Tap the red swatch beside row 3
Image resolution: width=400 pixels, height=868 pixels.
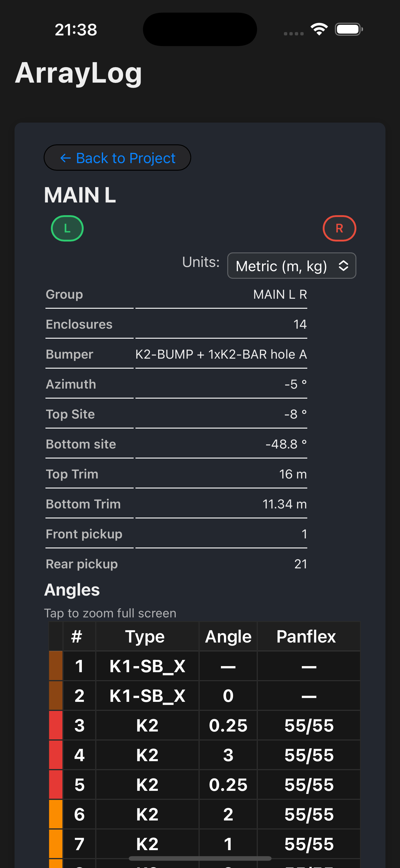[x=56, y=725]
